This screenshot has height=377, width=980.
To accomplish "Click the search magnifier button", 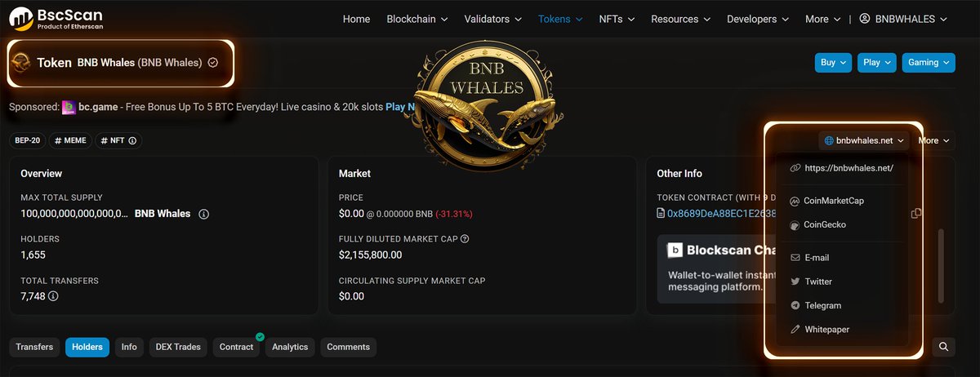I will (x=943, y=347).
